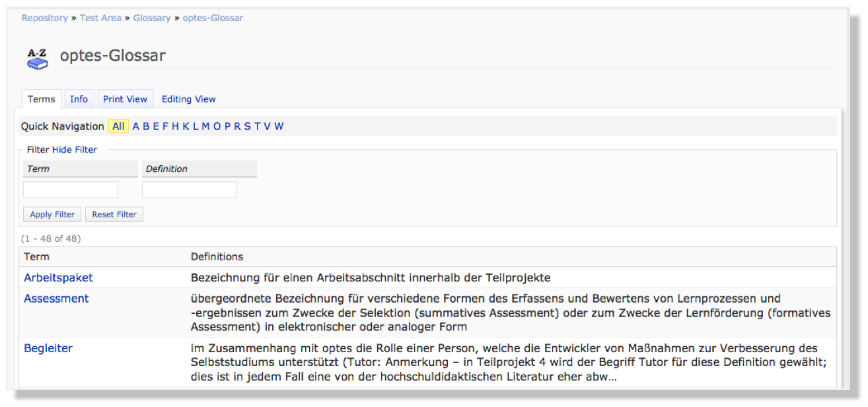Image resolution: width=868 pixels, height=407 pixels.
Task: Click the Term filter input field
Action: coord(71,190)
